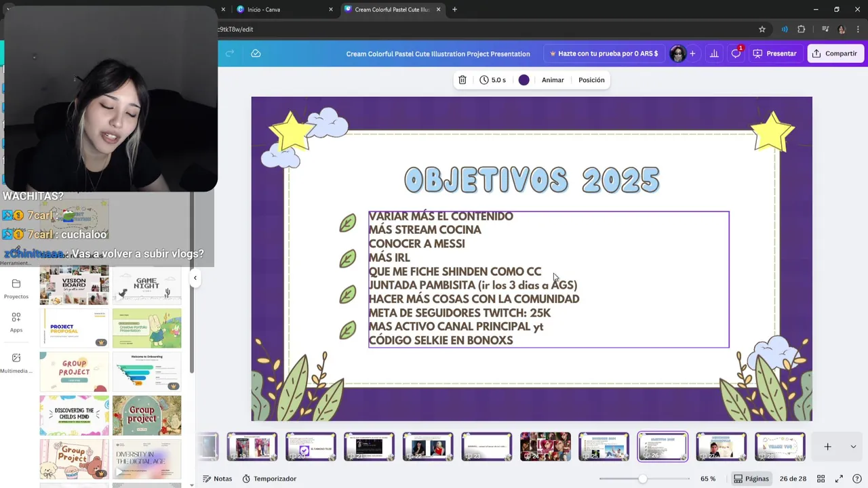Adjust the zoom slider handle
868x488 pixels.
(x=642, y=479)
